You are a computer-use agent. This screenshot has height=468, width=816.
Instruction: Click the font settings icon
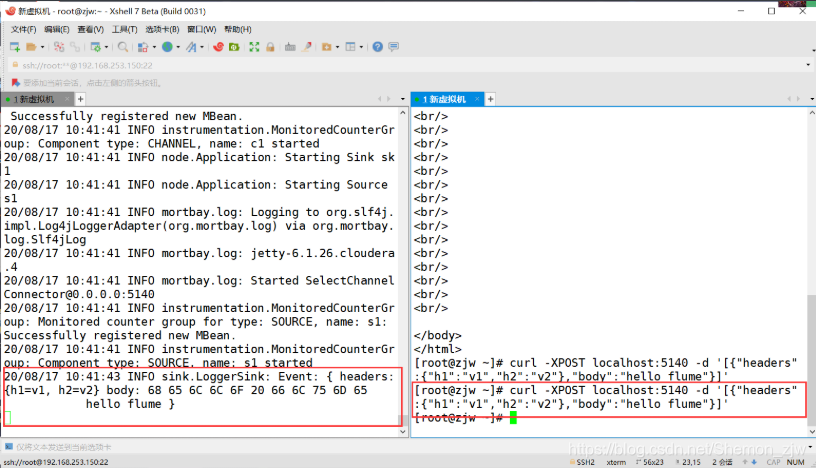click(192, 47)
